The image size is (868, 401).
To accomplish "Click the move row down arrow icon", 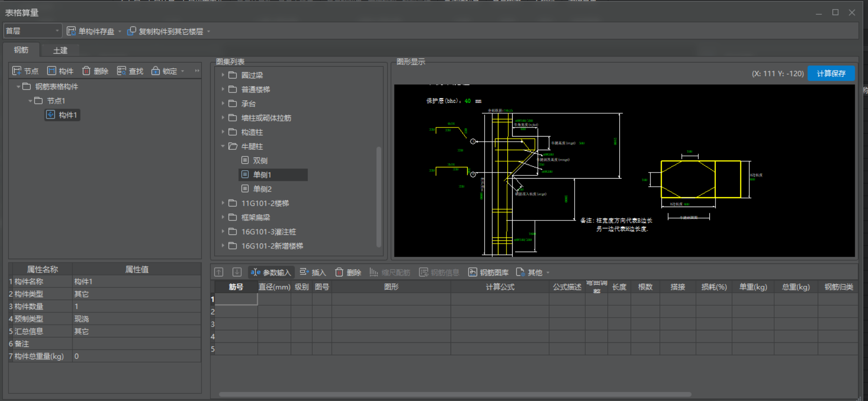I will point(237,272).
